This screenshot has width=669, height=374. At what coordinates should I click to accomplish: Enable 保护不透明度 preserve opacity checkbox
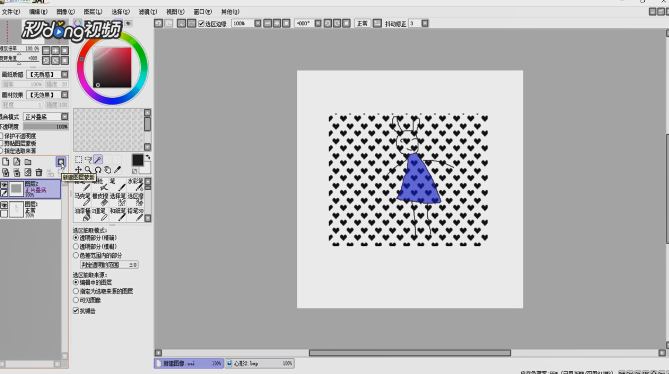click(x=1, y=136)
